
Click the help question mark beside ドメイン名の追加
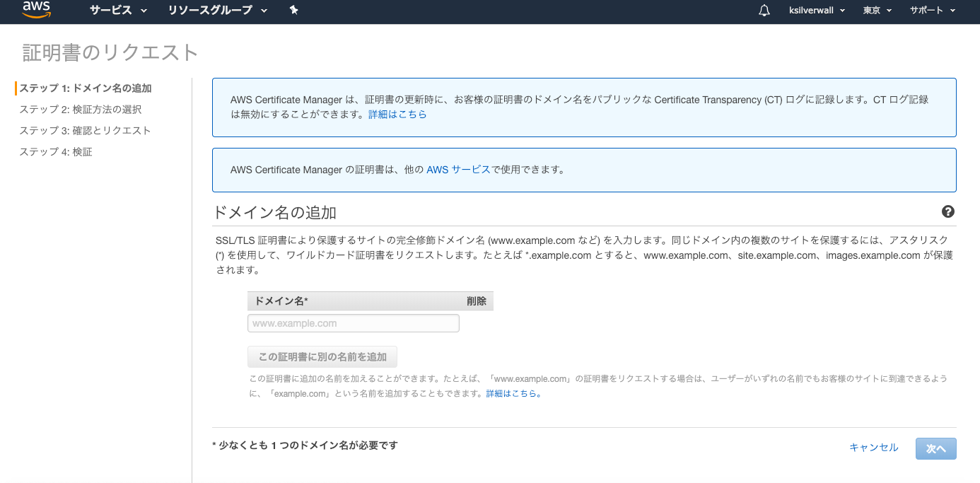coord(948,211)
